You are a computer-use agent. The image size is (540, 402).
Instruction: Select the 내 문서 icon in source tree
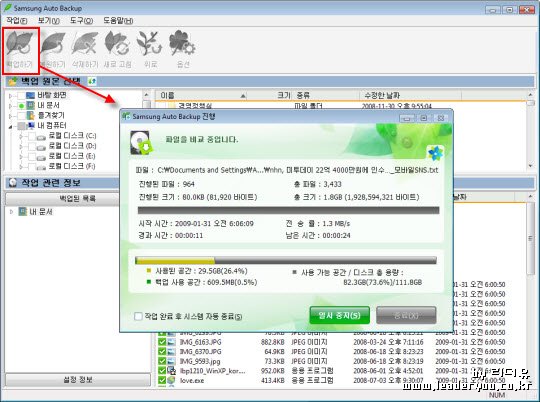tap(30, 105)
